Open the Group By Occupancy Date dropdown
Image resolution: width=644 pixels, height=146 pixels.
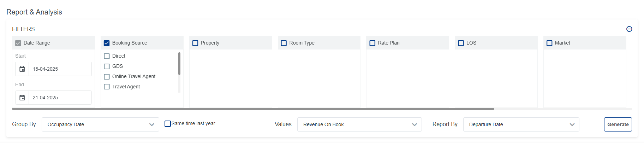coord(100,124)
